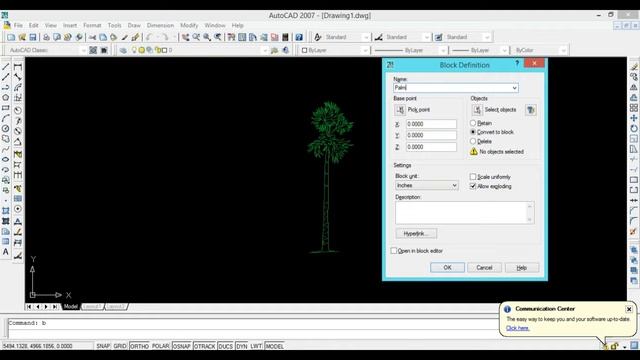The height and width of the screenshot is (360, 640).
Task: Select the Circle draw tool
Action: pos(6,129)
